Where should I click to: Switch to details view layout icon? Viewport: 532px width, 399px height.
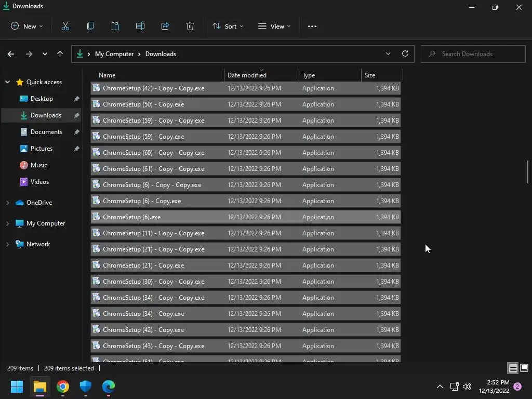(513, 368)
